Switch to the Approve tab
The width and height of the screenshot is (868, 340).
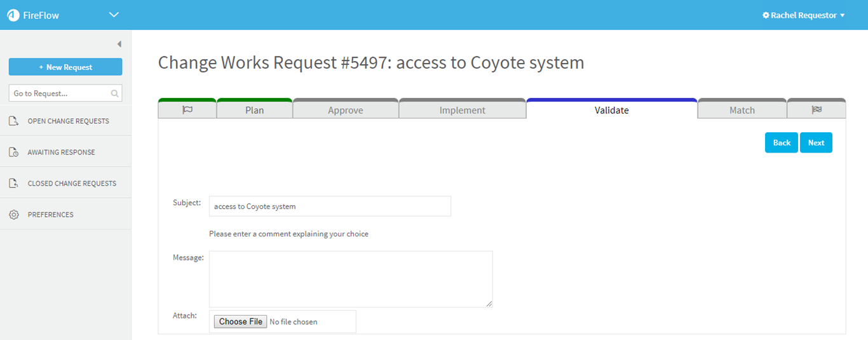tap(346, 110)
